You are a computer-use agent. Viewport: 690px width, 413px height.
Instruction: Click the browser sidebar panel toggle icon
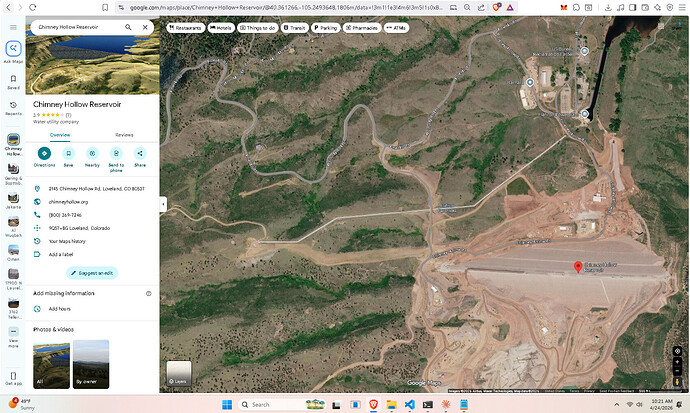[632, 7]
